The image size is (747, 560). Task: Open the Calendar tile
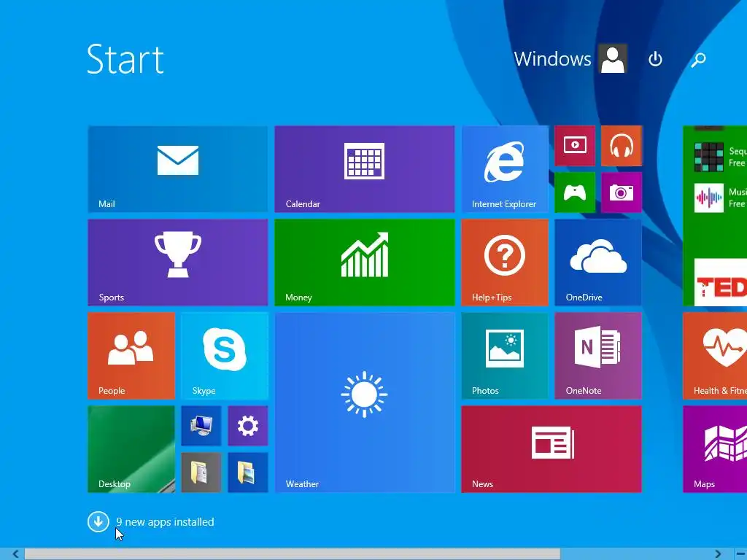coord(365,169)
